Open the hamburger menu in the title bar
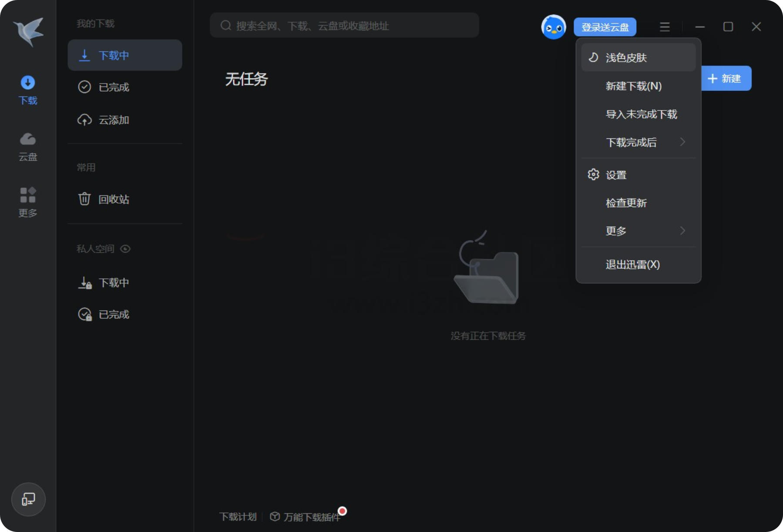This screenshot has height=532, width=783. coord(665,27)
